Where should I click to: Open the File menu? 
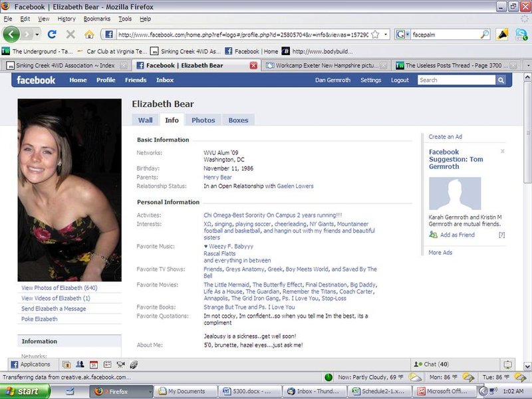[x=8, y=19]
